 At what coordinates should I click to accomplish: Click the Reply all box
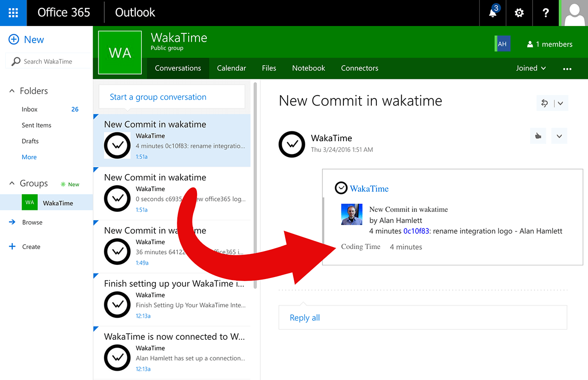[422, 318]
